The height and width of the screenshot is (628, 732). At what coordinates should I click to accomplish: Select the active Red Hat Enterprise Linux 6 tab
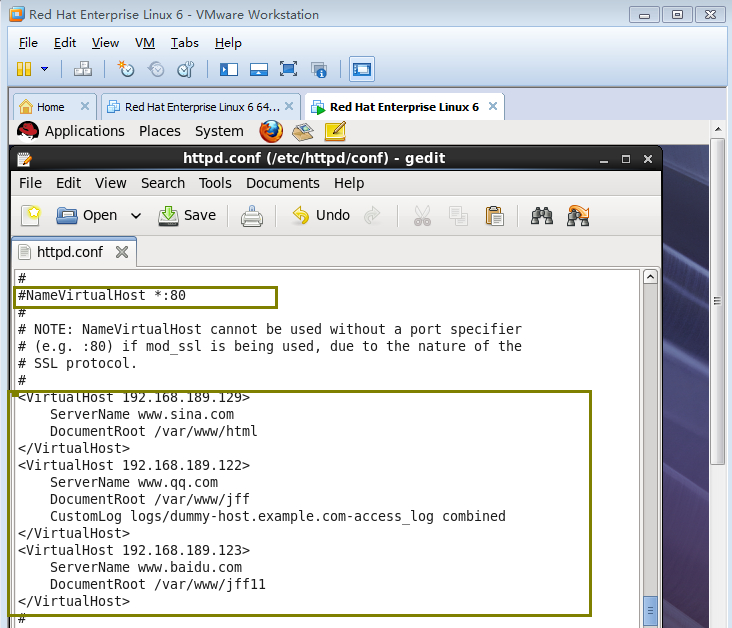tap(404, 107)
